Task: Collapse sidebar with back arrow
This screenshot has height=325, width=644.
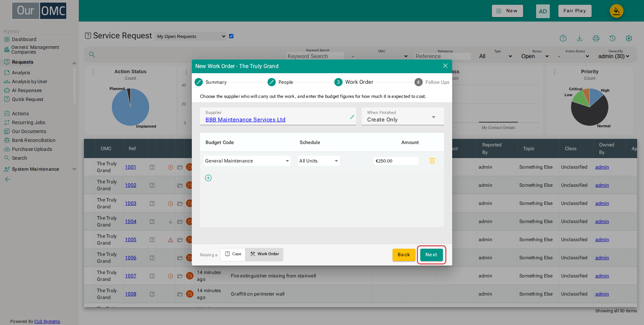Action: tap(8, 179)
